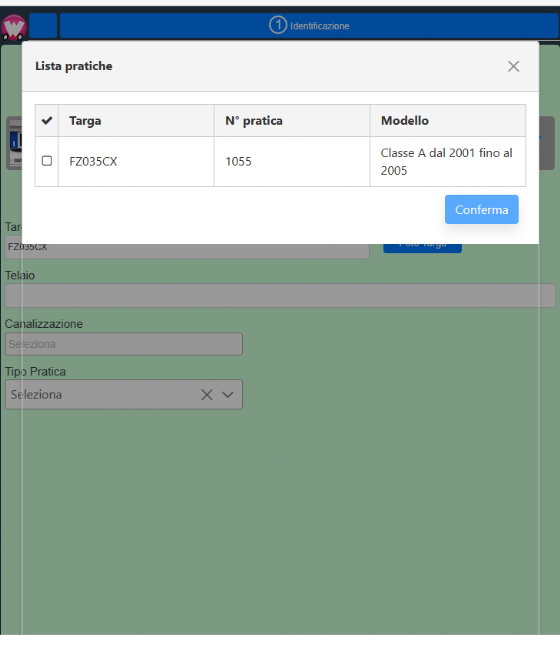Viewport: 560px width, 657px height.
Task: Click the Classe A dal 2001 model cell
Action: [448, 161]
